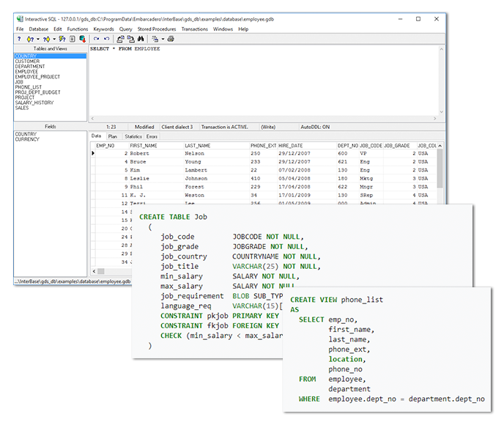Open the Edit menu
Screen dimensions: 504x425
[x=58, y=29]
